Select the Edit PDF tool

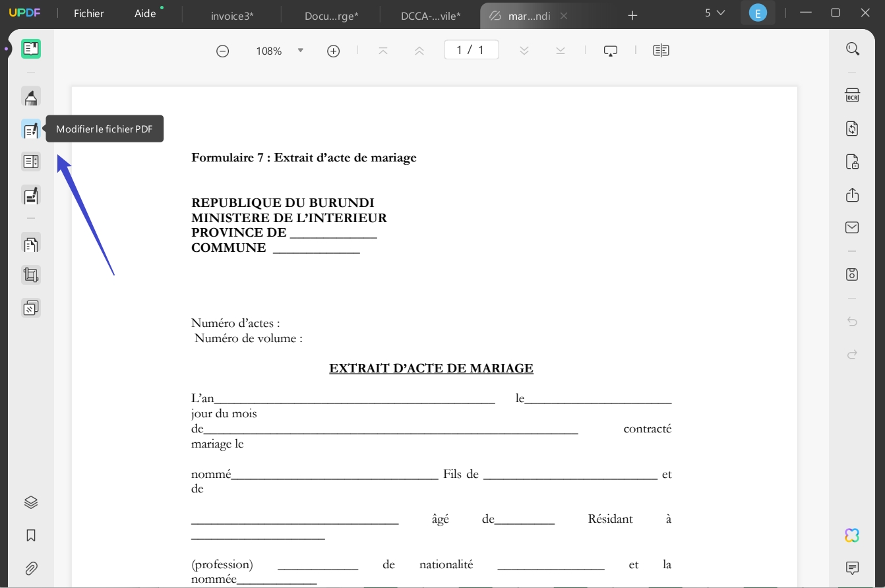(x=31, y=129)
